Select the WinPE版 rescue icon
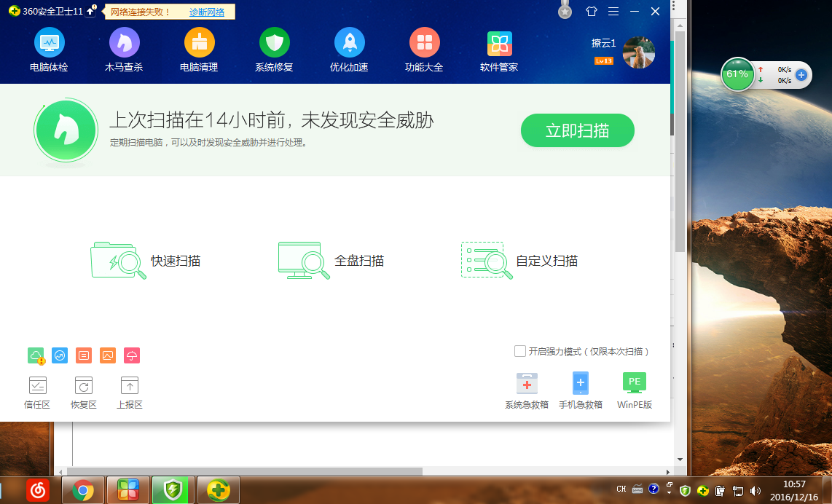This screenshot has height=504, width=832. [x=634, y=388]
